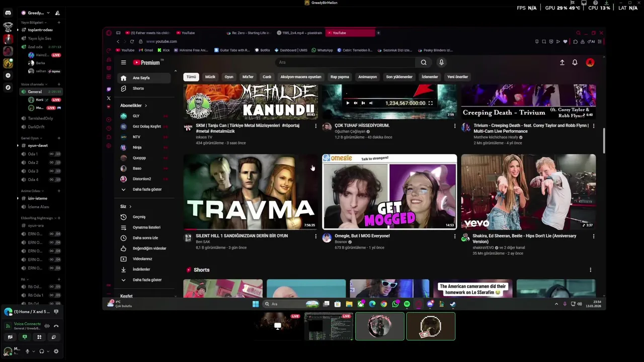
Task: Add channel to Genel Oyun category
Action: pyautogui.click(x=59, y=138)
